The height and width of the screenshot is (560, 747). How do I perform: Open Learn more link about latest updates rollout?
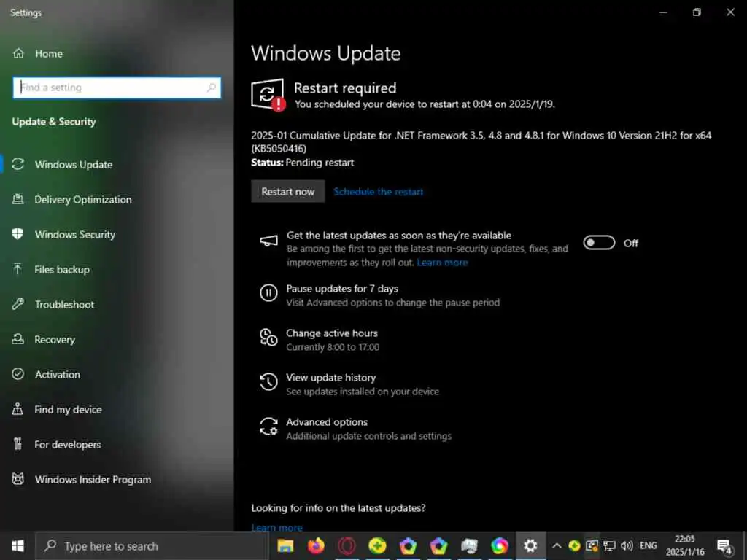[442, 262]
